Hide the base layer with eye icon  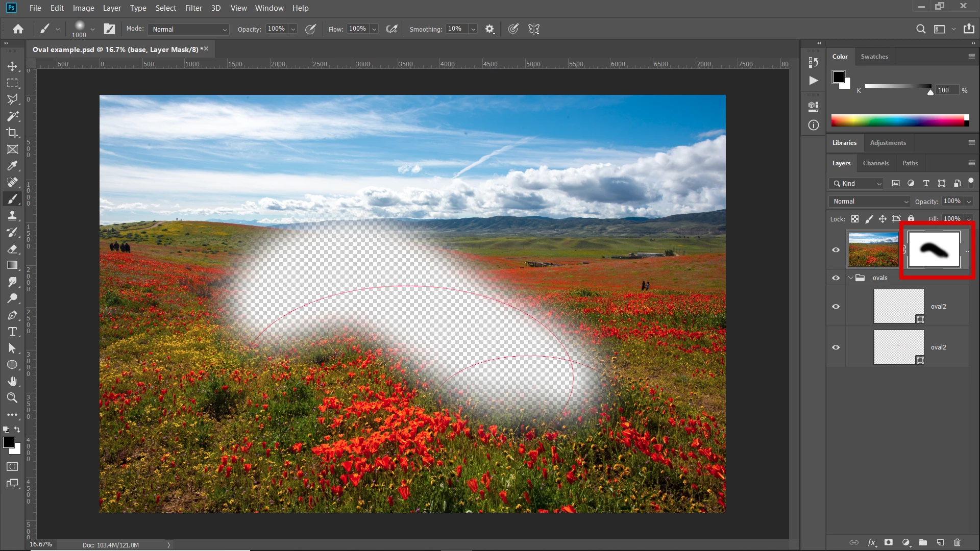(836, 250)
